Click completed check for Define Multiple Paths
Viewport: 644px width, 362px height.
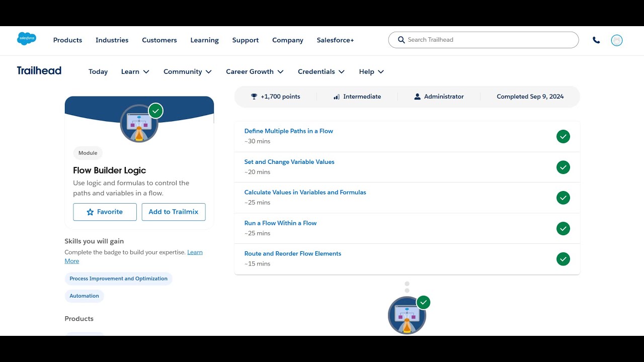point(563,136)
